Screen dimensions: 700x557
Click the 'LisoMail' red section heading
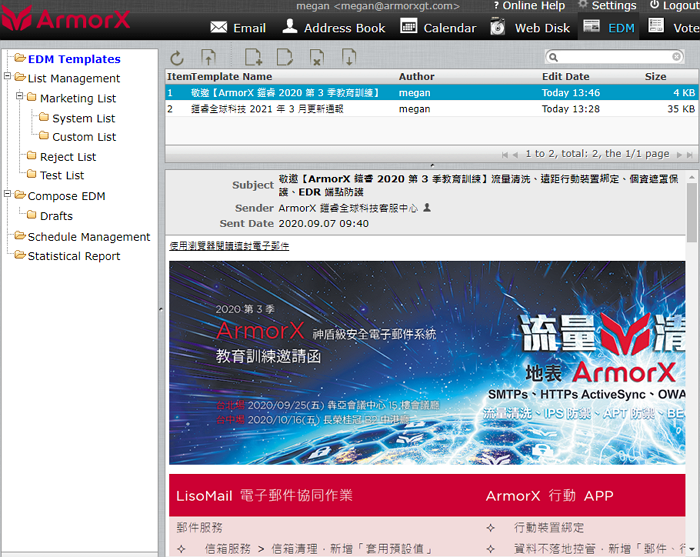(264, 495)
